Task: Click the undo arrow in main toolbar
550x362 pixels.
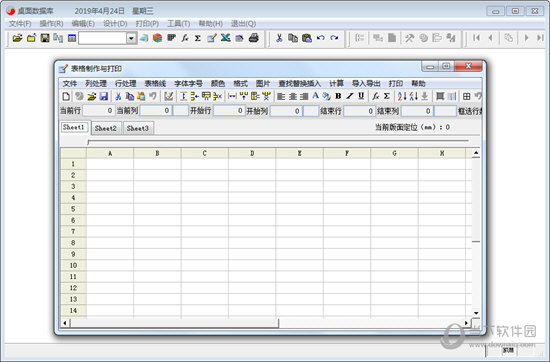Action: pyautogui.click(x=320, y=38)
